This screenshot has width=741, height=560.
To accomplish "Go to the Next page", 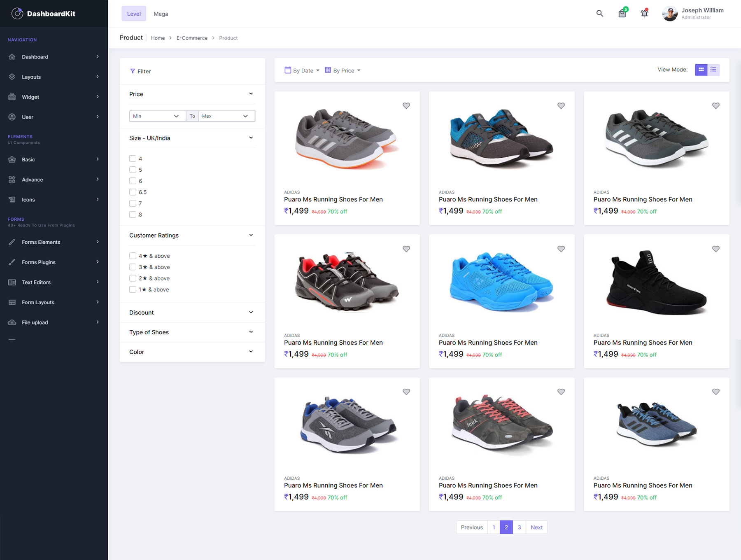I will 536,527.
